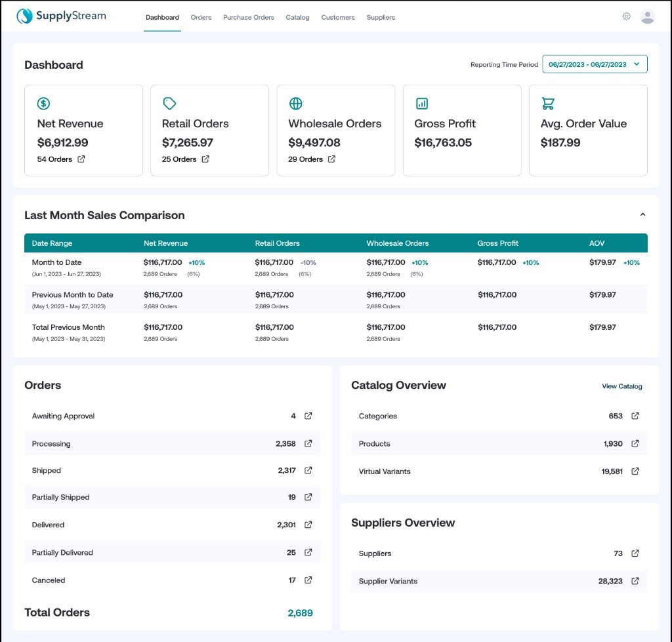Click the Net Revenue dollar icon

click(x=44, y=103)
